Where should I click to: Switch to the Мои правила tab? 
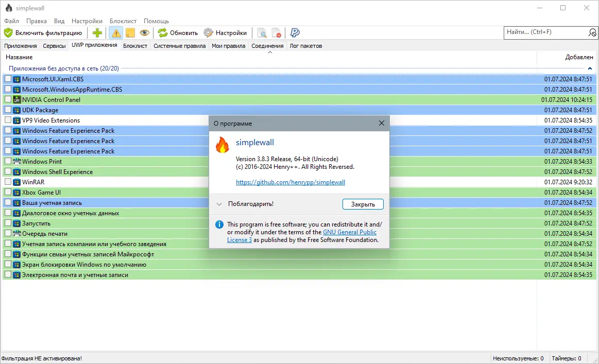(229, 46)
